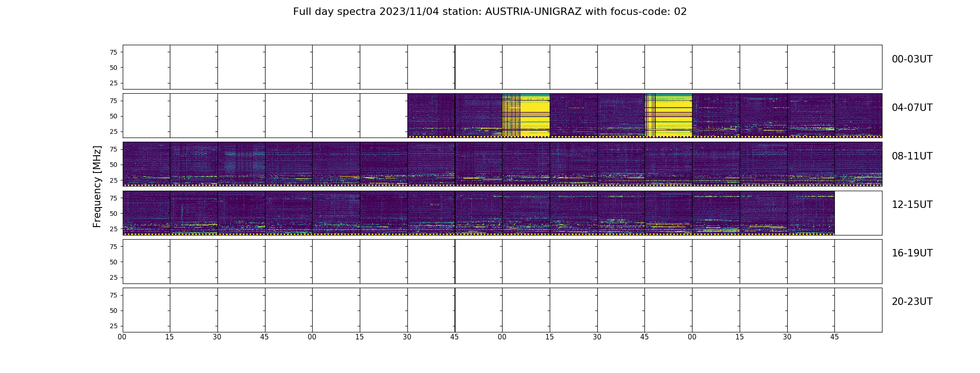Image resolution: width=980 pixels, height=373 pixels.
Task: Click the "75" tick of the 12-15UT row
Action: [113, 198]
